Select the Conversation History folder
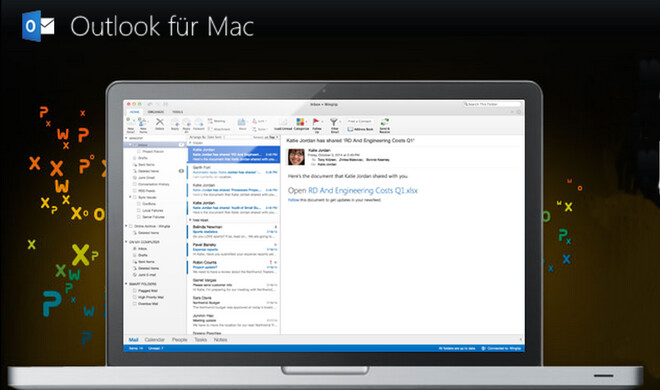Viewport: 660px width, 390px height. pyautogui.click(x=155, y=184)
